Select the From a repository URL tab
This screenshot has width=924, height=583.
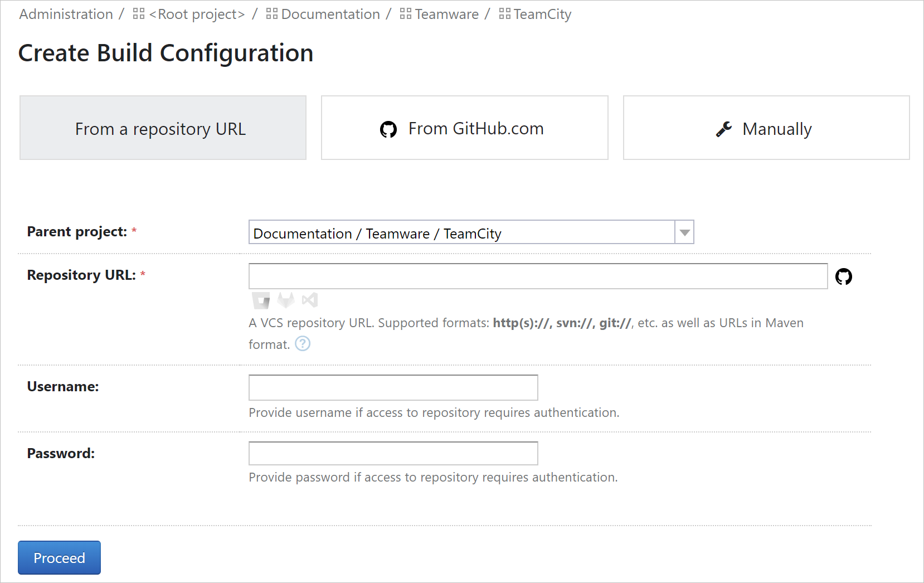point(162,128)
